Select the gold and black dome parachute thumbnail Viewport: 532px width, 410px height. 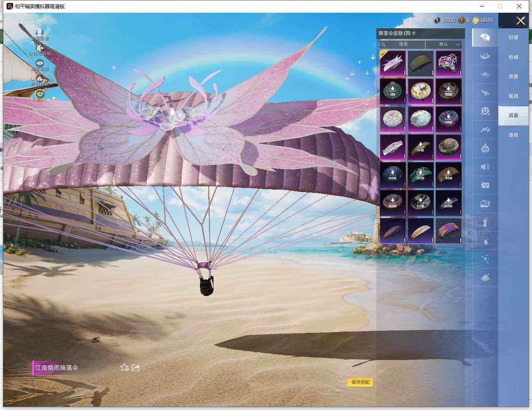point(449,147)
